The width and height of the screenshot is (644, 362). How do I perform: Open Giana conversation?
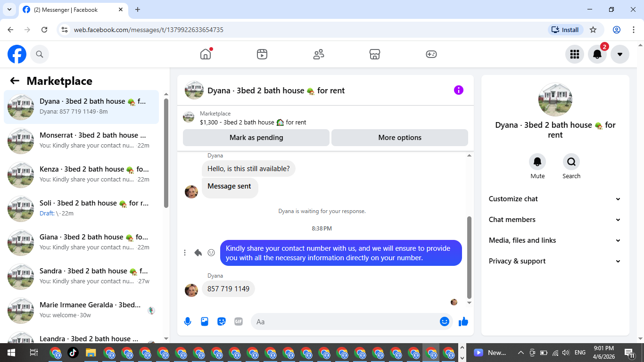click(x=81, y=243)
